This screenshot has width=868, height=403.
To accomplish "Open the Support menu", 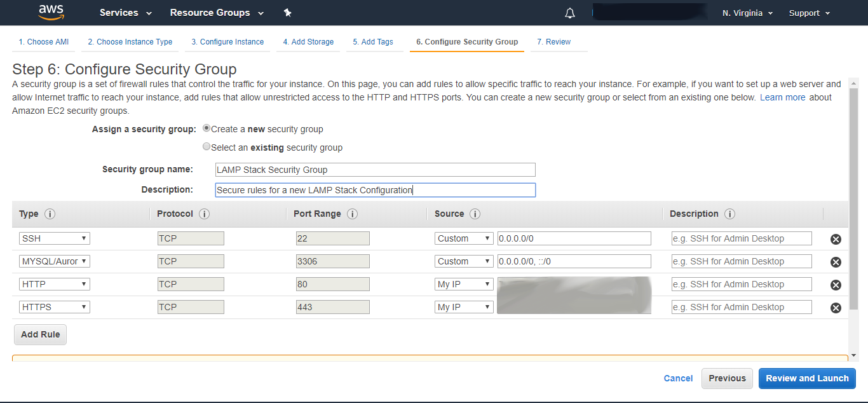I will point(810,13).
